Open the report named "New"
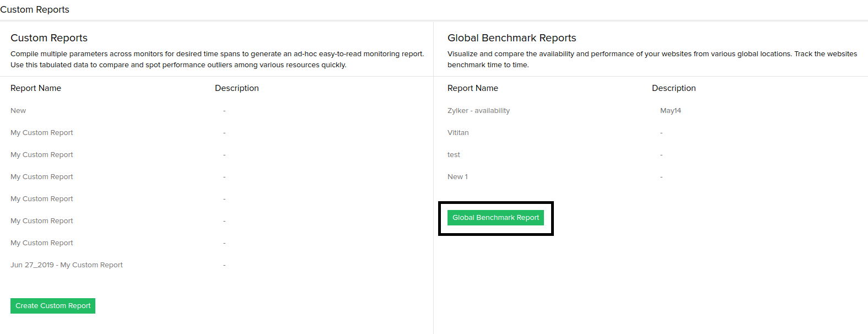This screenshot has width=868, height=334. point(18,111)
